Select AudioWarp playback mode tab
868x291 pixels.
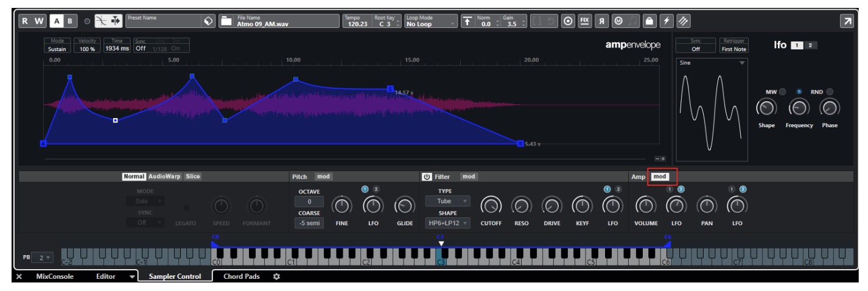166,177
